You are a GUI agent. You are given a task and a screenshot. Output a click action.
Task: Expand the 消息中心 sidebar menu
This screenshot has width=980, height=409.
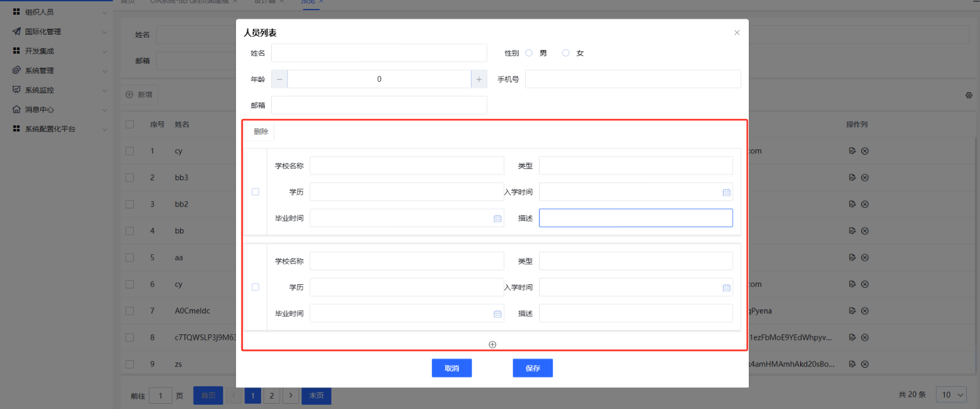(x=60, y=110)
